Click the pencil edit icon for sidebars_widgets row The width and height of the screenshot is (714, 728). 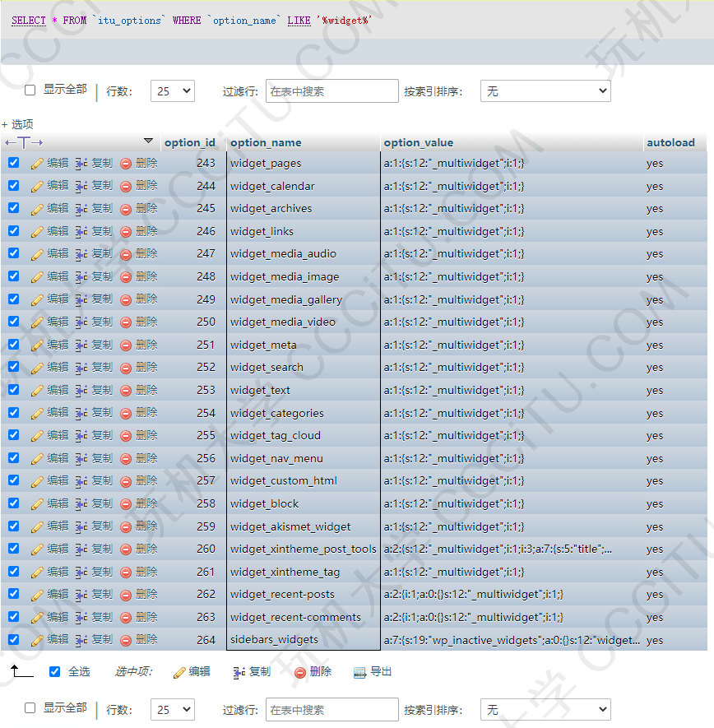pyautogui.click(x=37, y=640)
